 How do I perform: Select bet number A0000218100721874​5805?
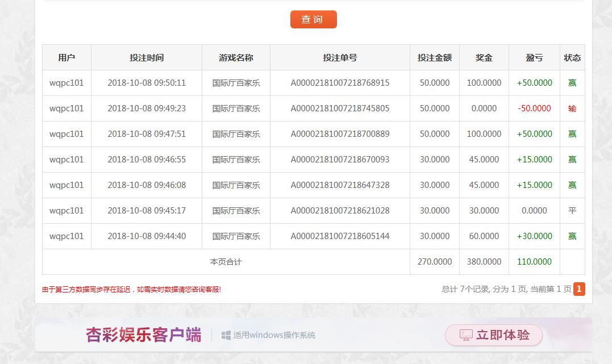(x=340, y=108)
